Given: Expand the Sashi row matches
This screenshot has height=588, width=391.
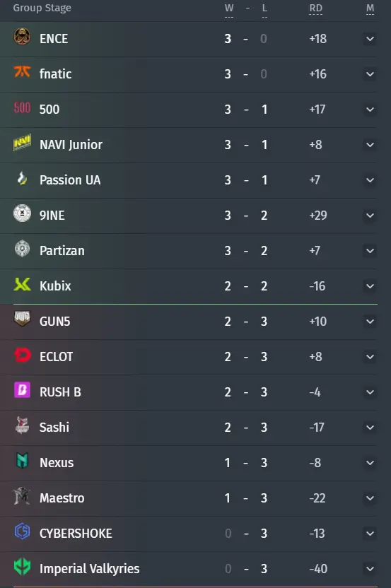Looking at the screenshot, I should pos(370,428).
